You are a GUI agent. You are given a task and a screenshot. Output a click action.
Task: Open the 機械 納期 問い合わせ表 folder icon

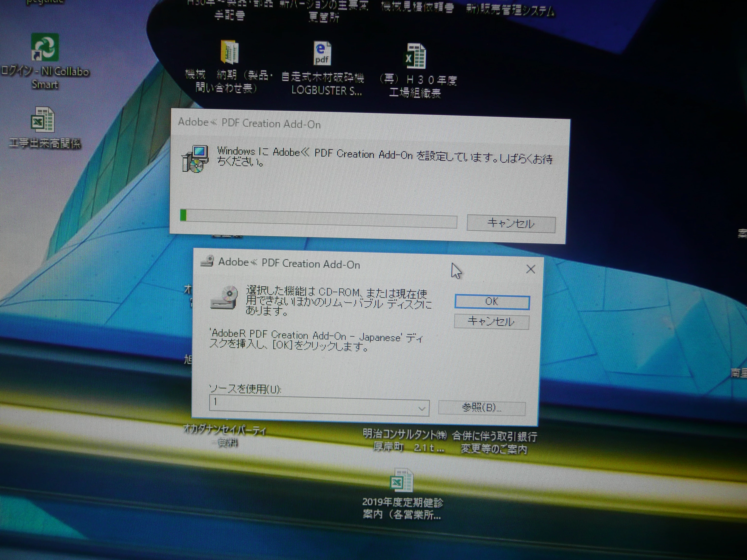click(x=230, y=52)
